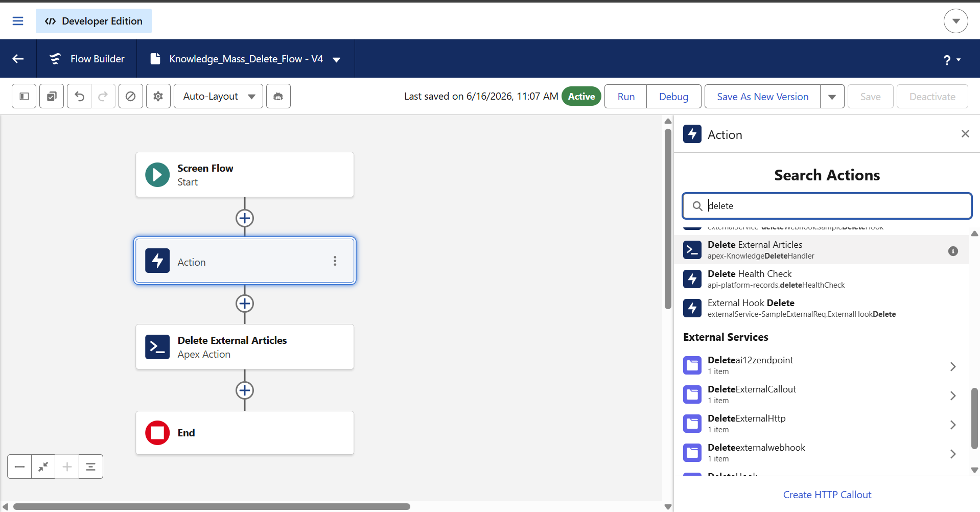Click the Einstein assistant icon button
The image size is (980, 512).
(278, 96)
